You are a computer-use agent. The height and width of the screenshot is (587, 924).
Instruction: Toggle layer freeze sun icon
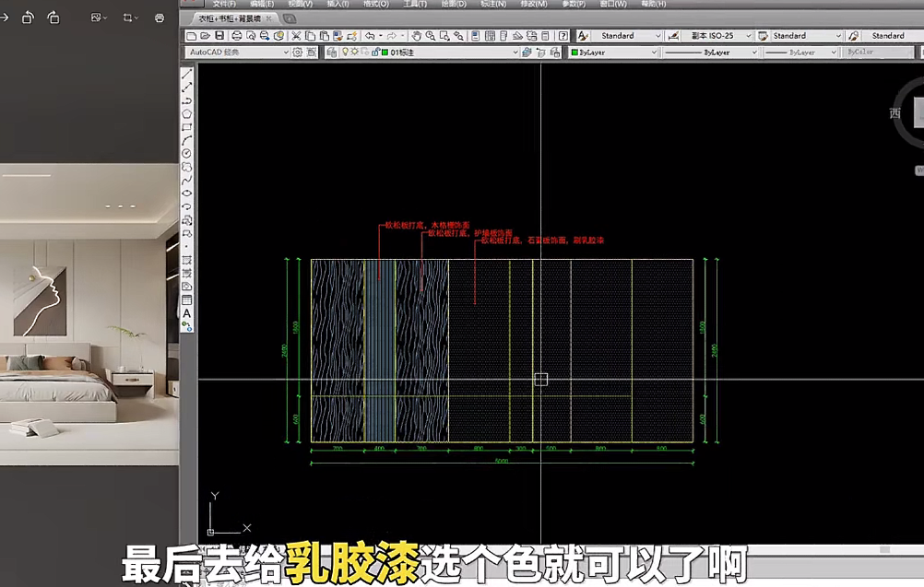tap(354, 53)
